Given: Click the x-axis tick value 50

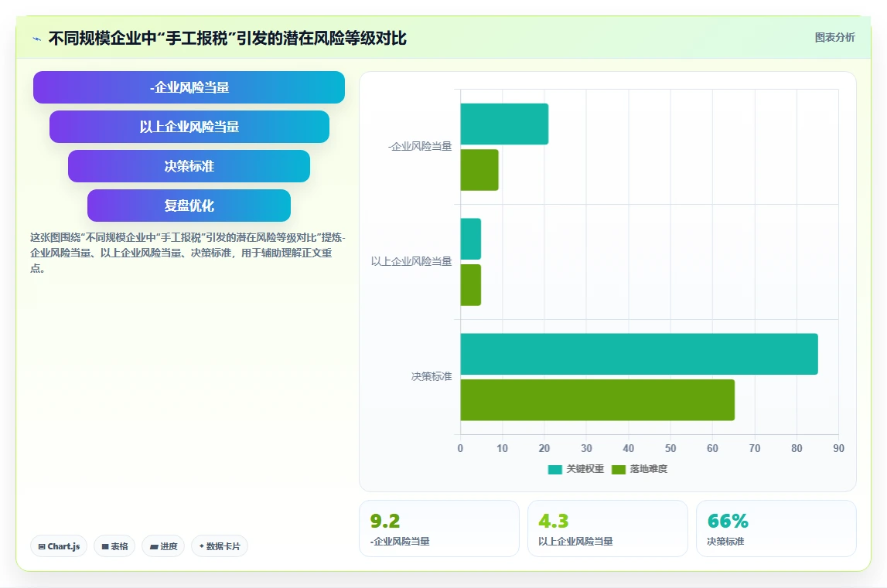Looking at the screenshot, I should (x=670, y=448).
